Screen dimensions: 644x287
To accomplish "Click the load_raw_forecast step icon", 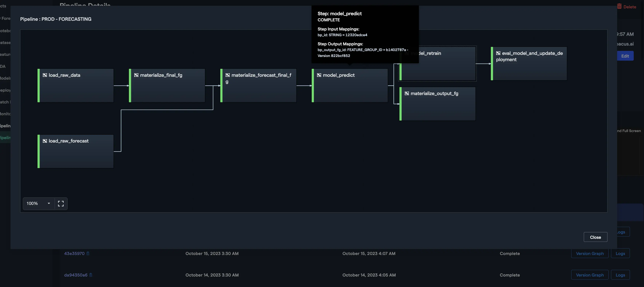I will click(45, 141).
